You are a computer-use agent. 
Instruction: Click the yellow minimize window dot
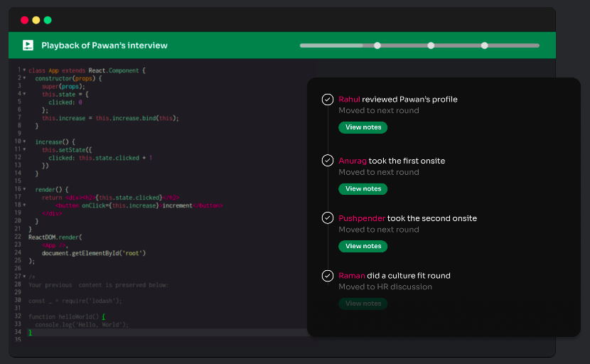36,20
